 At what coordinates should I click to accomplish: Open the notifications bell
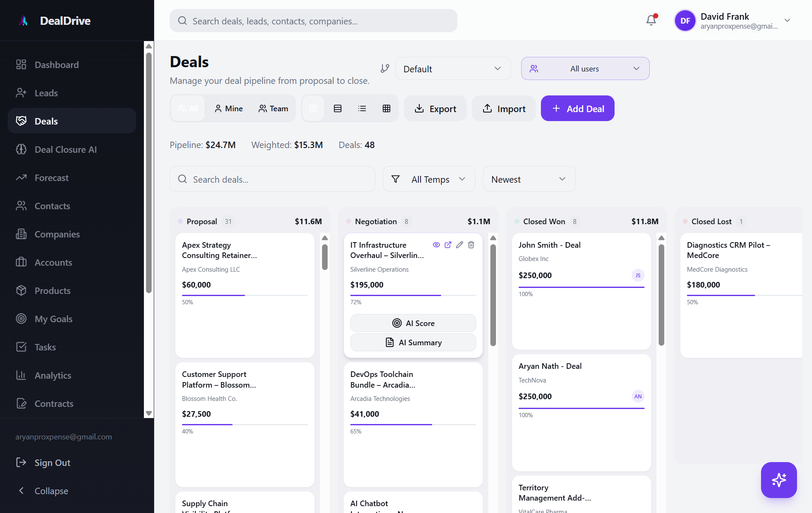[651, 20]
